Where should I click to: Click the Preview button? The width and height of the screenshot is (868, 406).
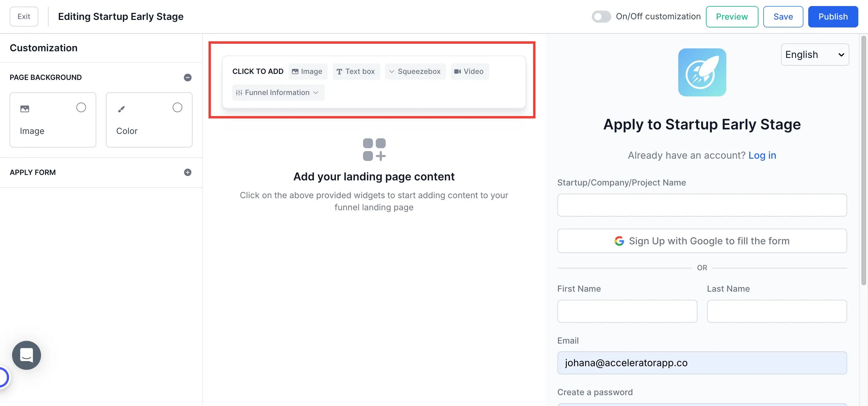coord(732,17)
